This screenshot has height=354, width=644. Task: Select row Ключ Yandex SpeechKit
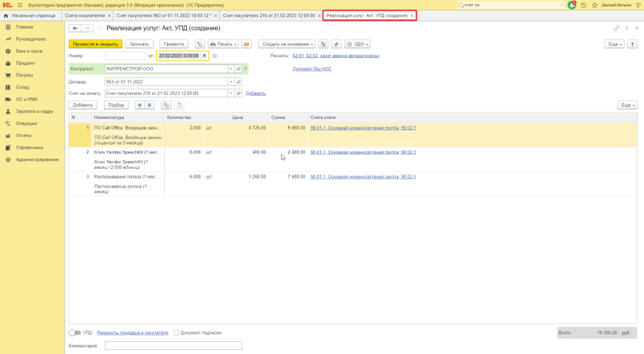[353, 160]
